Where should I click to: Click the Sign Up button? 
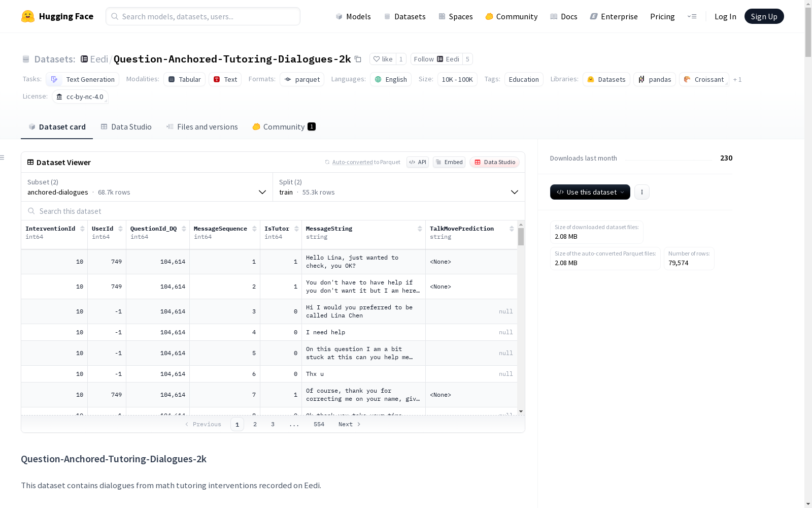(764, 16)
